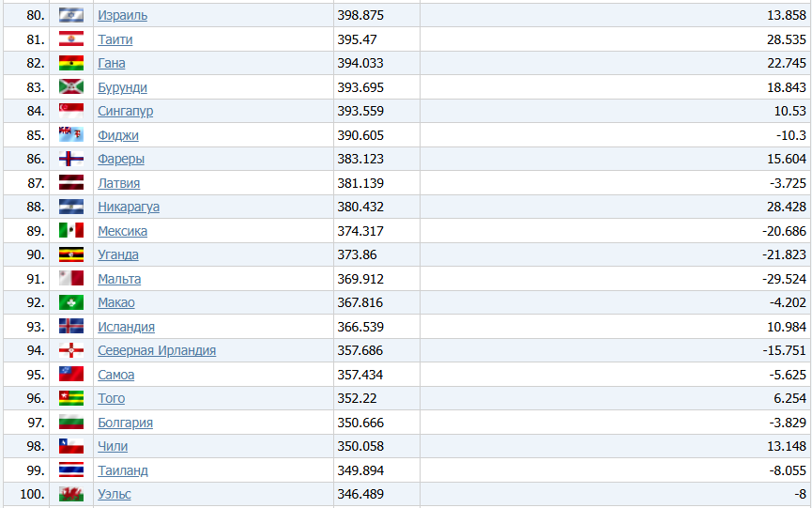
Task: Click the Burundi flag icon
Action: (x=71, y=87)
